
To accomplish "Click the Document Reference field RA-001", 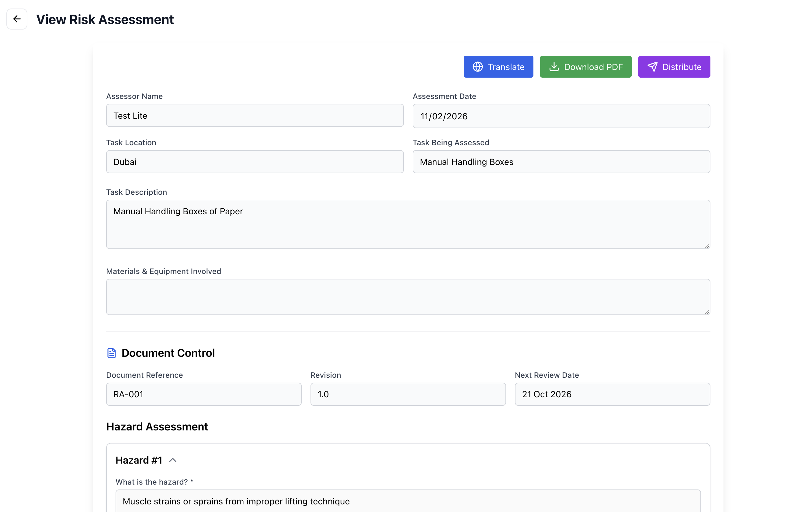I will pos(204,394).
